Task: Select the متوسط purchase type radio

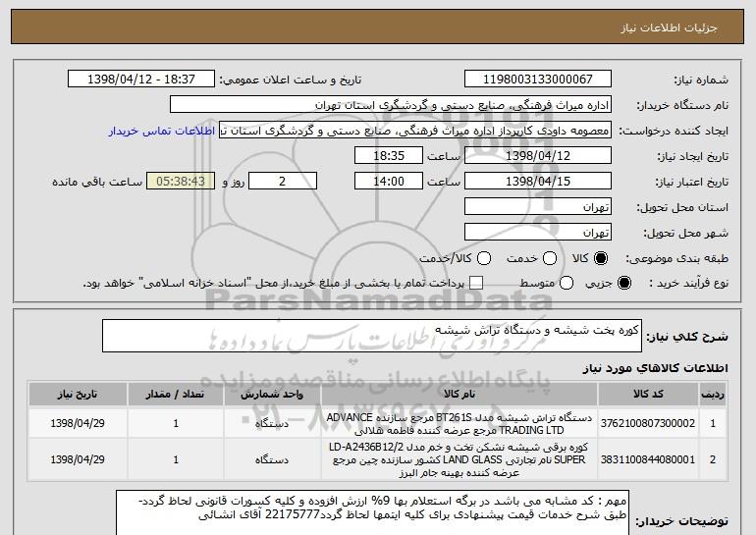Action: tap(567, 283)
